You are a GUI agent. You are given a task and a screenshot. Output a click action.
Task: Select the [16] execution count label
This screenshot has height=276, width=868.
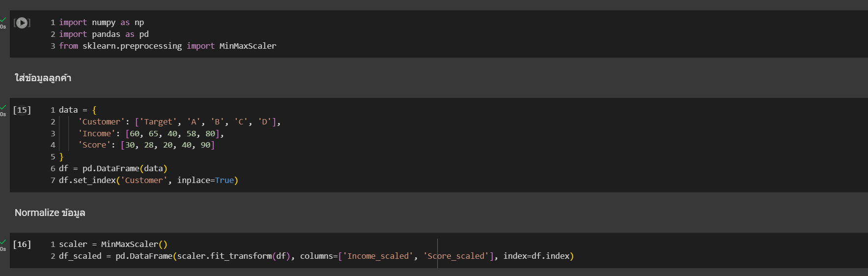(22, 244)
